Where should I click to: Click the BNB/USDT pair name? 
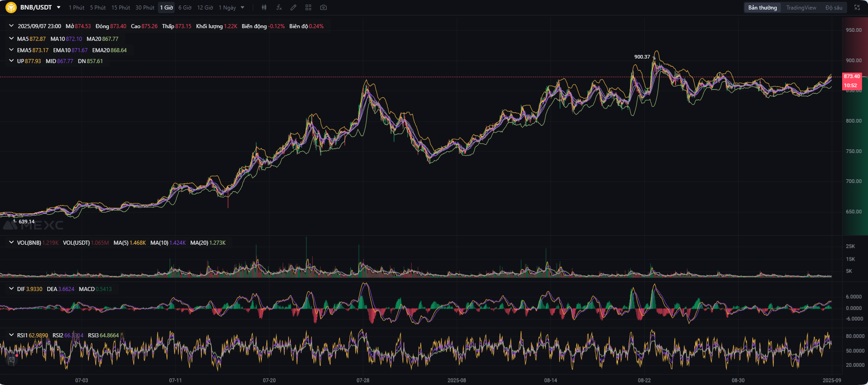pos(36,8)
